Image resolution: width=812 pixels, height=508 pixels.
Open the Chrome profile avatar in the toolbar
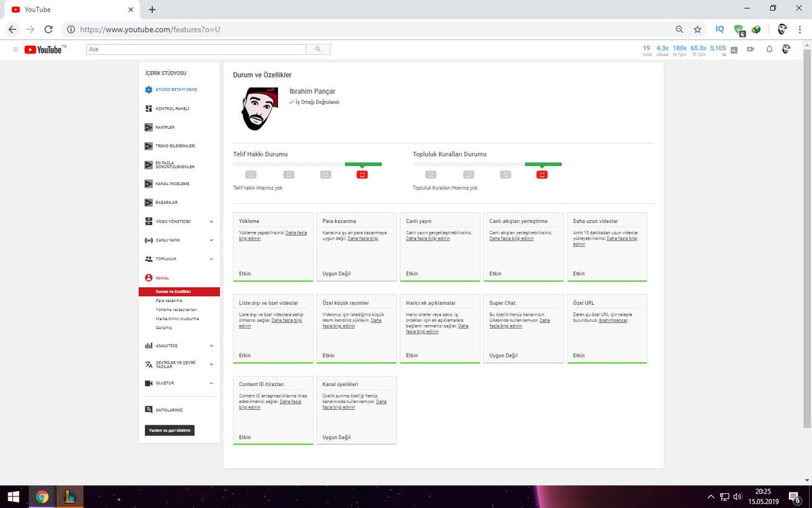782,29
